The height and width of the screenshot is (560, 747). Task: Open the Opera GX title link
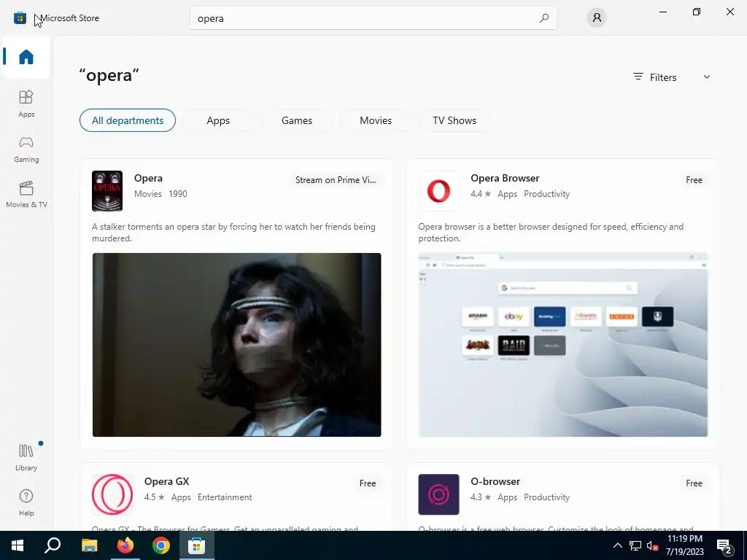[x=167, y=481]
